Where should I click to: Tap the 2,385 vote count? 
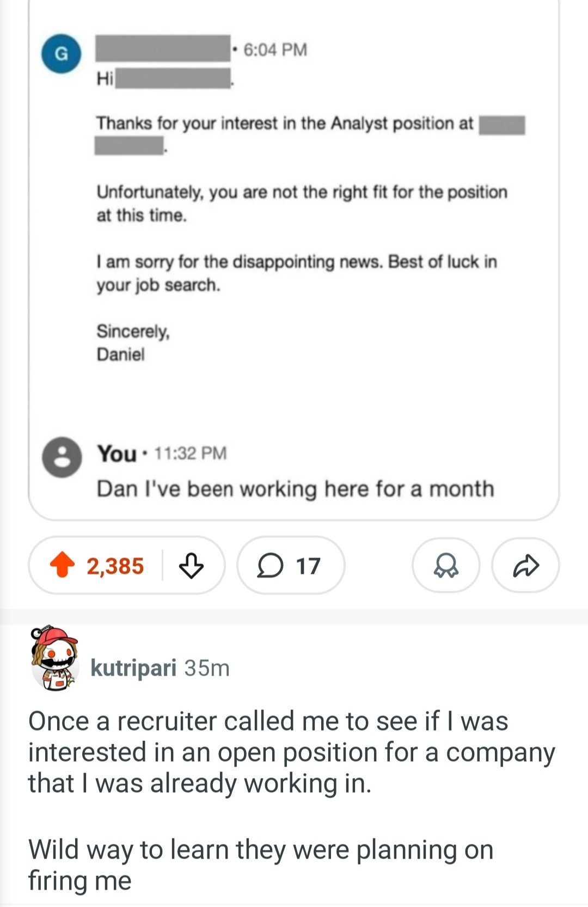pyautogui.click(x=115, y=566)
